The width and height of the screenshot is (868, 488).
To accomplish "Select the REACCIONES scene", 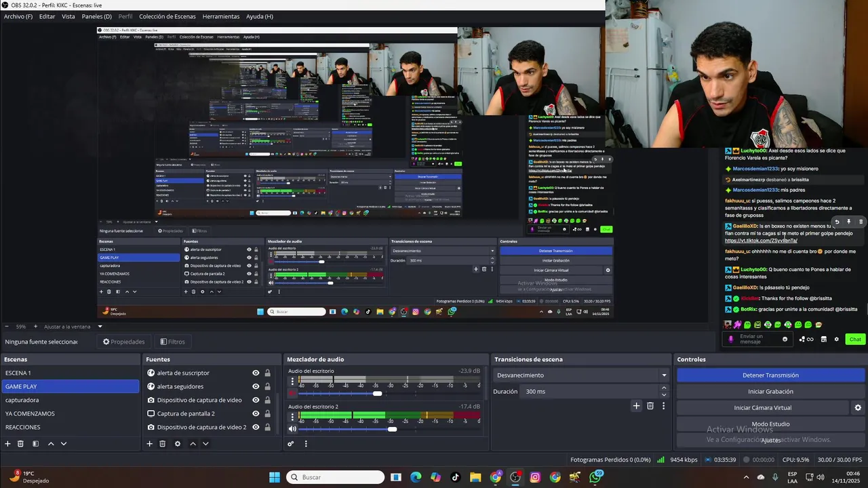I will pos(70,427).
